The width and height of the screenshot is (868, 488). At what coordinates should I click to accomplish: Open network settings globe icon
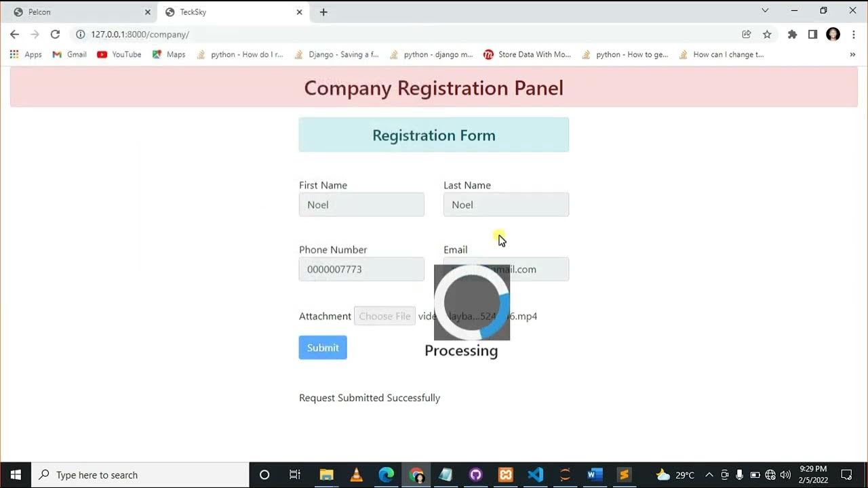click(x=770, y=474)
